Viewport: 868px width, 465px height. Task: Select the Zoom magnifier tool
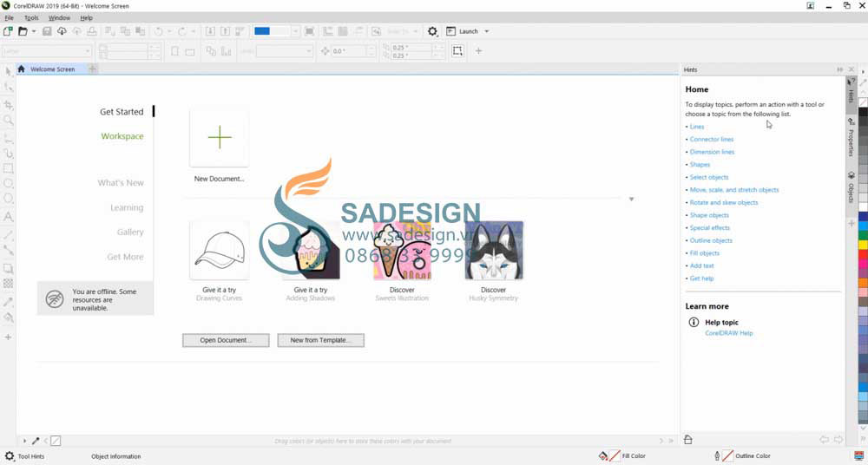point(9,120)
